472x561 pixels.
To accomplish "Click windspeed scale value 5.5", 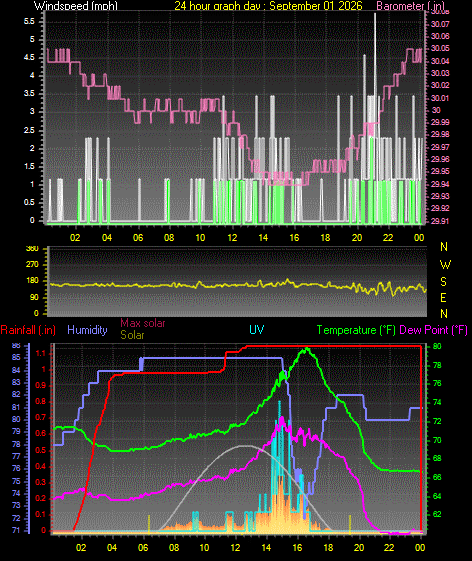I will (29, 21).
